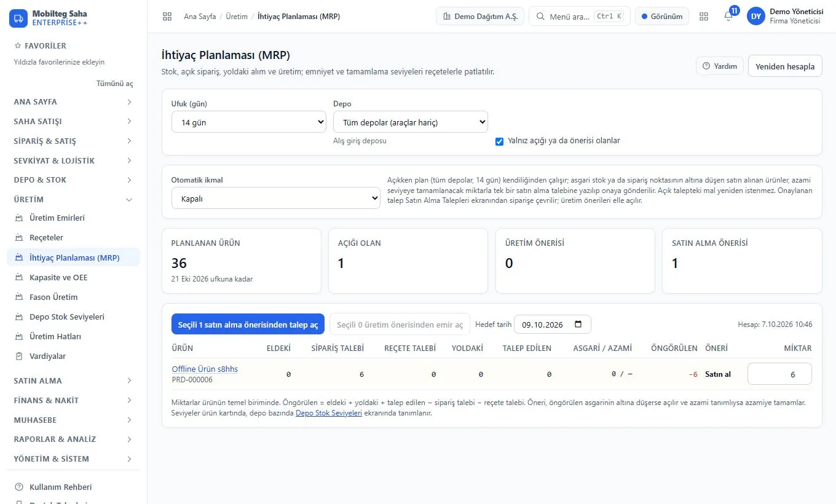Uncheck Yalnız açığı ya da önerisi olanlar
Image resolution: width=836 pixels, height=504 pixels.
(x=499, y=141)
